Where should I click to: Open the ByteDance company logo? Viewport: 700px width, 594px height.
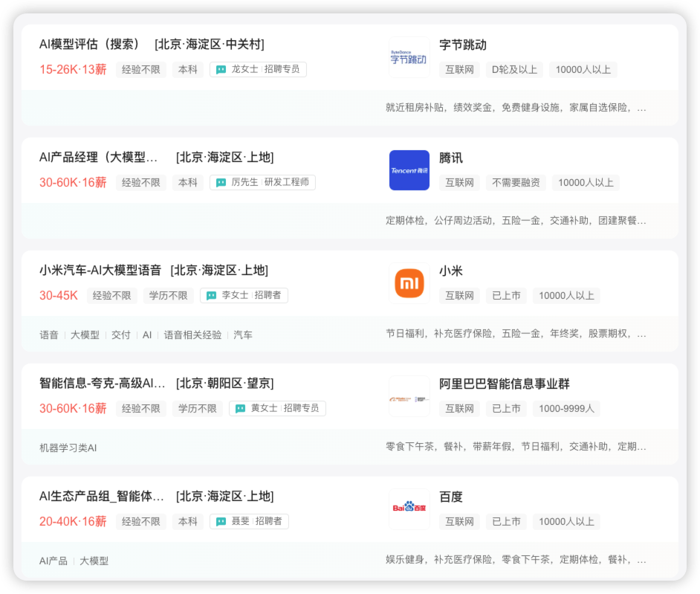(409, 57)
